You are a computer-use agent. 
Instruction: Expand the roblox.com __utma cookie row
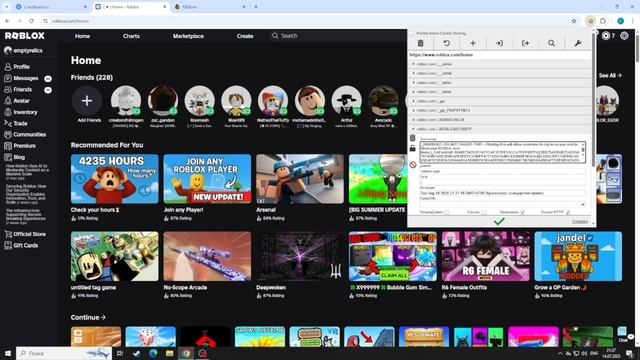coord(500,64)
